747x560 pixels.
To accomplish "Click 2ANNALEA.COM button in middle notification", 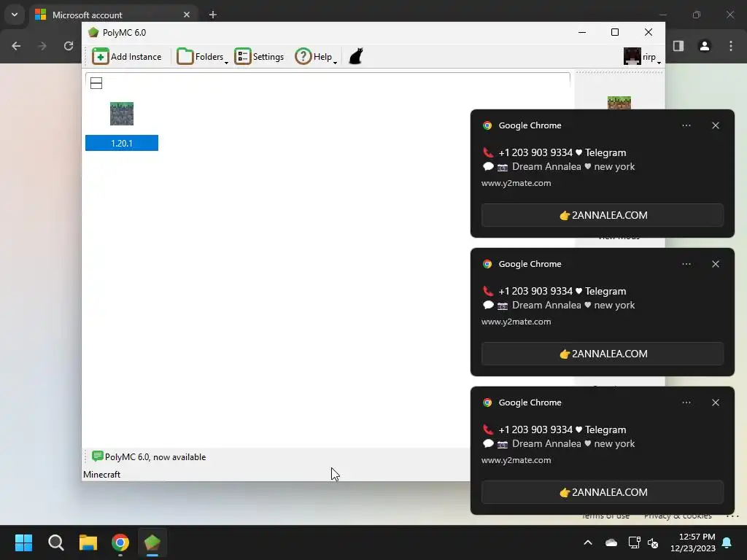I will click(x=602, y=354).
